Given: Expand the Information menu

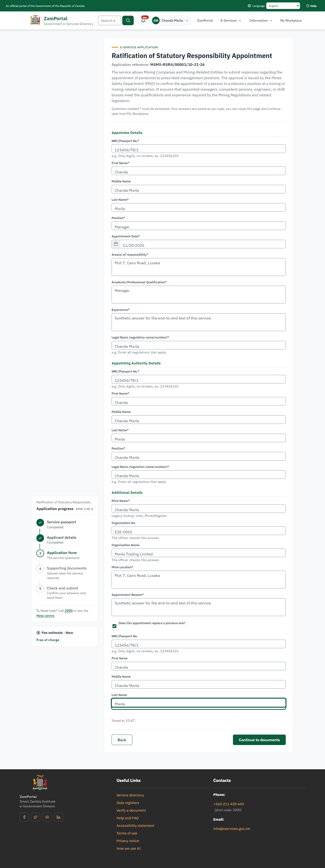Looking at the screenshot, I should point(261,20).
